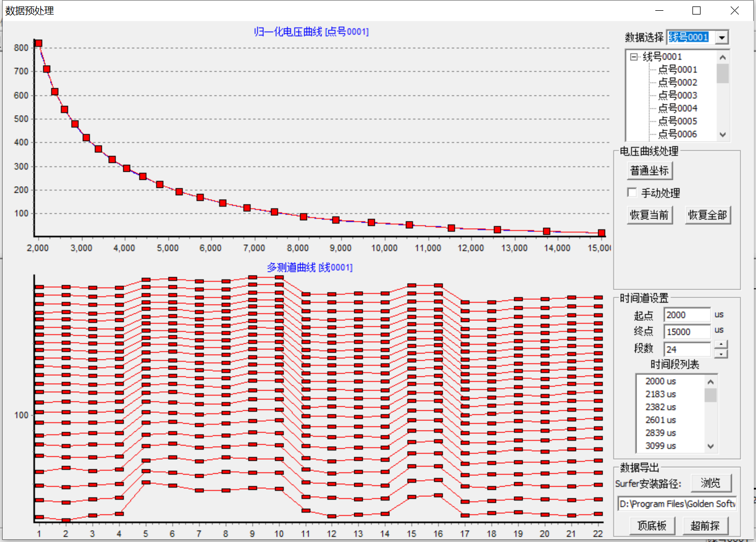756x542 pixels.
Task: Click the 顶底板 button
Action: tap(652, 525)
